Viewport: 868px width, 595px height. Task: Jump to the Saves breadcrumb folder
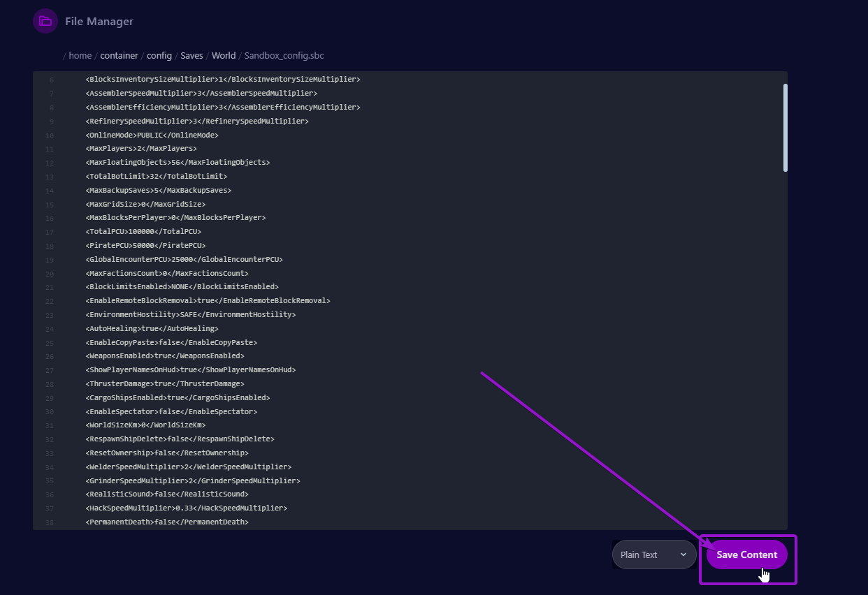click(191, 55)
